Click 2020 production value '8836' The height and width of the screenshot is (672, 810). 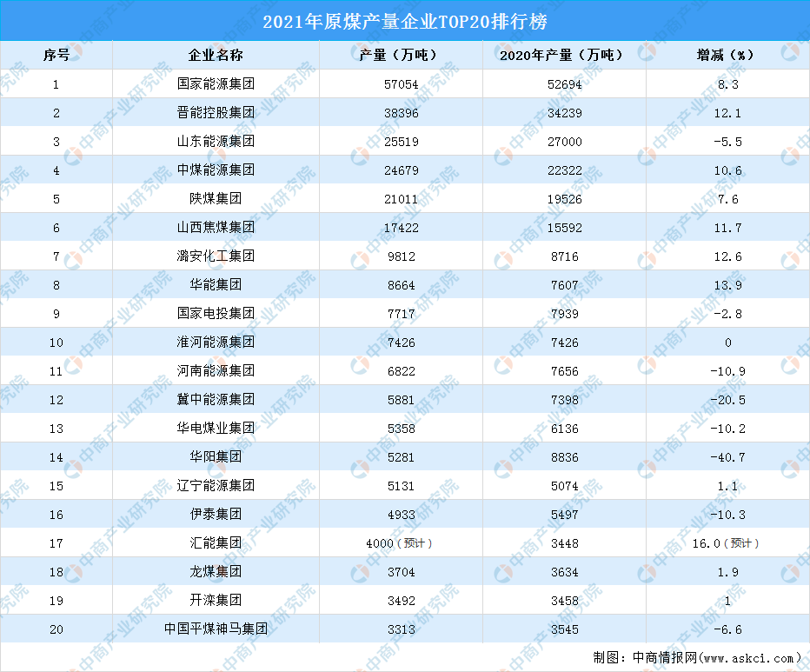pos(565,457)
